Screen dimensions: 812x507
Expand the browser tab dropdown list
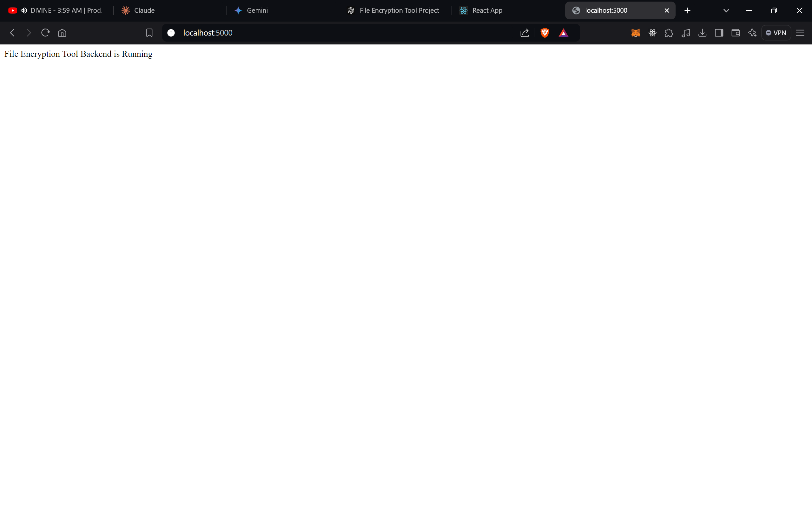coord(726,10)
